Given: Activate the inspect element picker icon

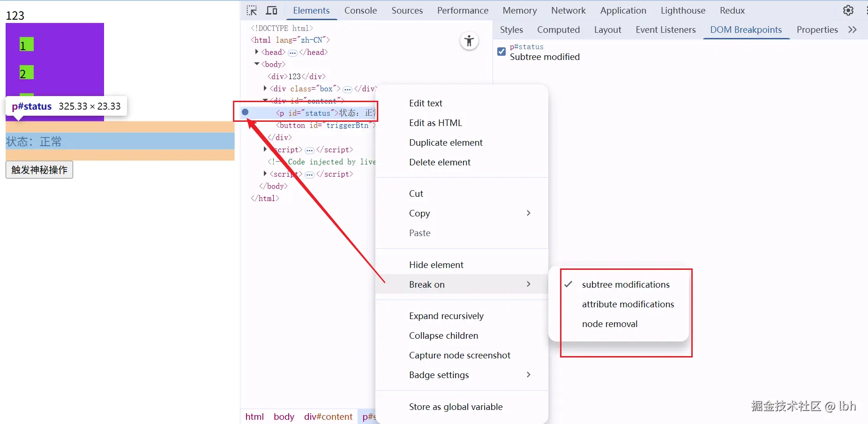Looking at the screenshot, I should tap(252, 10).
